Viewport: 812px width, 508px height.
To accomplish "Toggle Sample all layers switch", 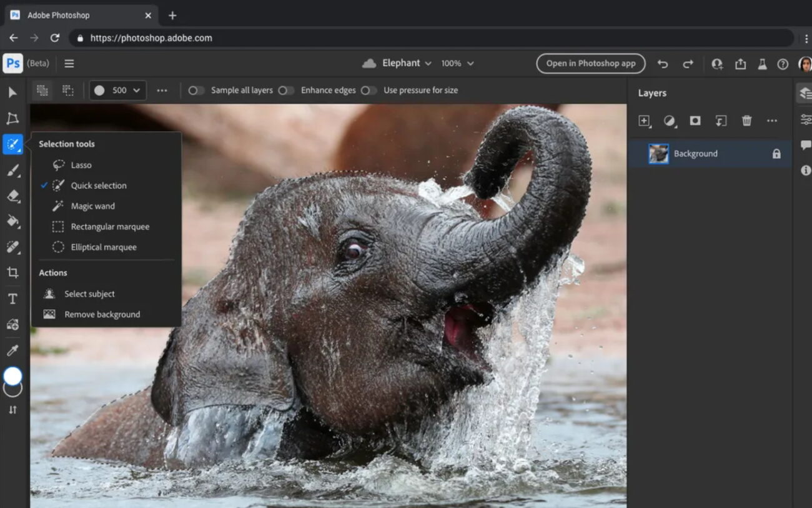I will coord(196,90).
